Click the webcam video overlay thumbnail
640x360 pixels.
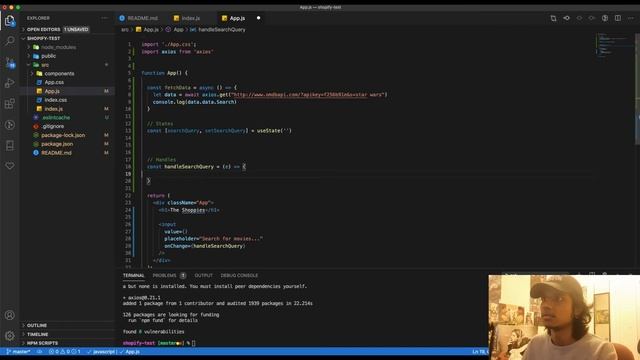pos(564,317)
